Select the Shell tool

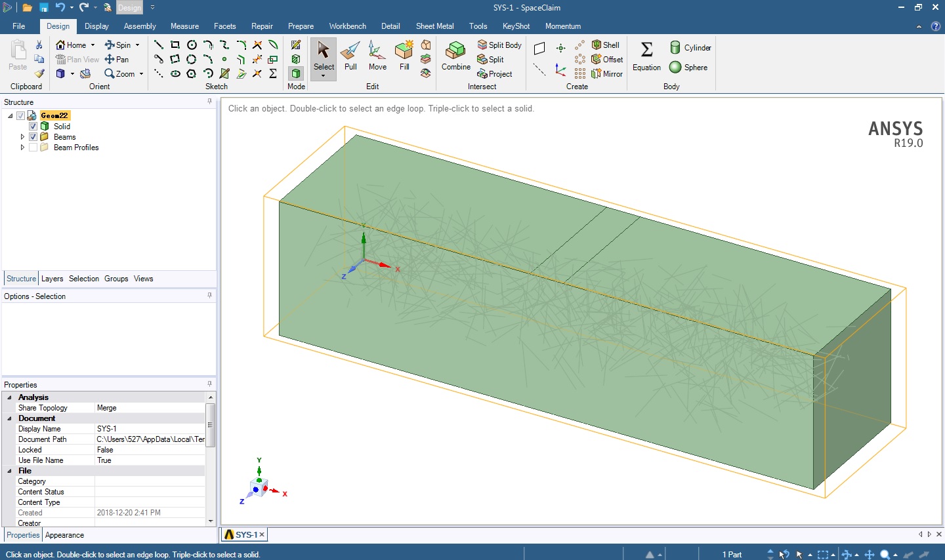pos(605,45)
